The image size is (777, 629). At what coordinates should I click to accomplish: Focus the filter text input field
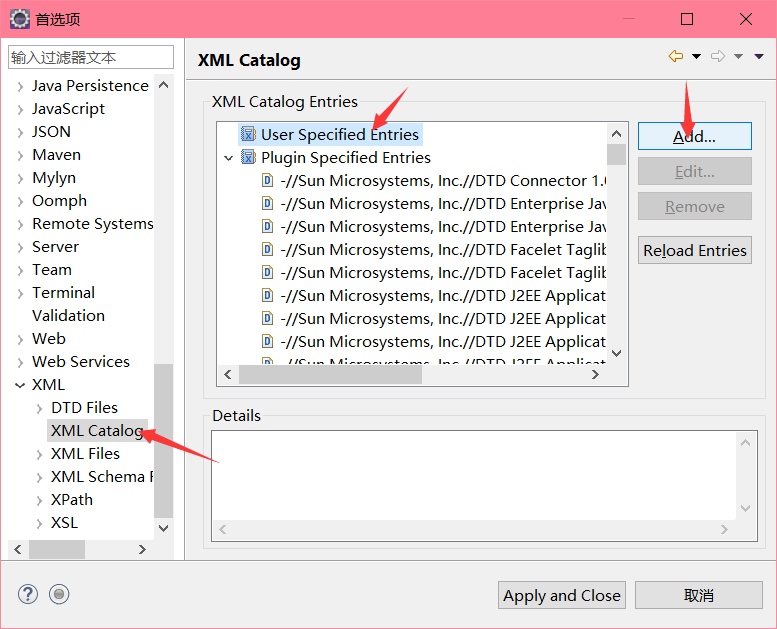pyautogui.click(x=91, y=57)
